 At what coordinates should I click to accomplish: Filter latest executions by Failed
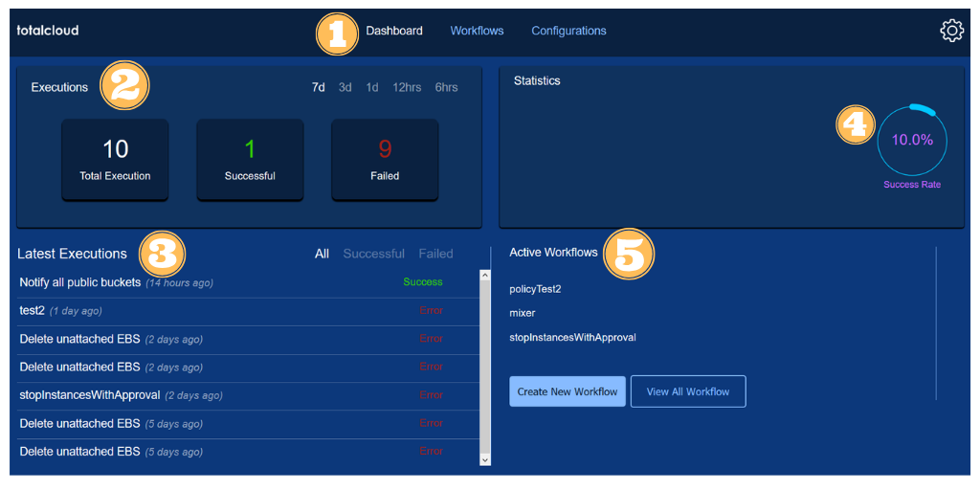(435, 254)
